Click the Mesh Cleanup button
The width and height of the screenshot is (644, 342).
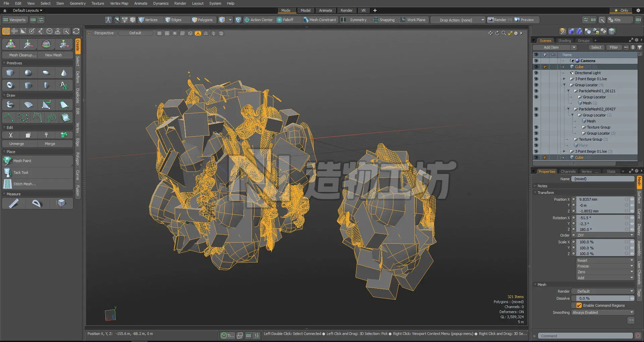coord(20,55)
